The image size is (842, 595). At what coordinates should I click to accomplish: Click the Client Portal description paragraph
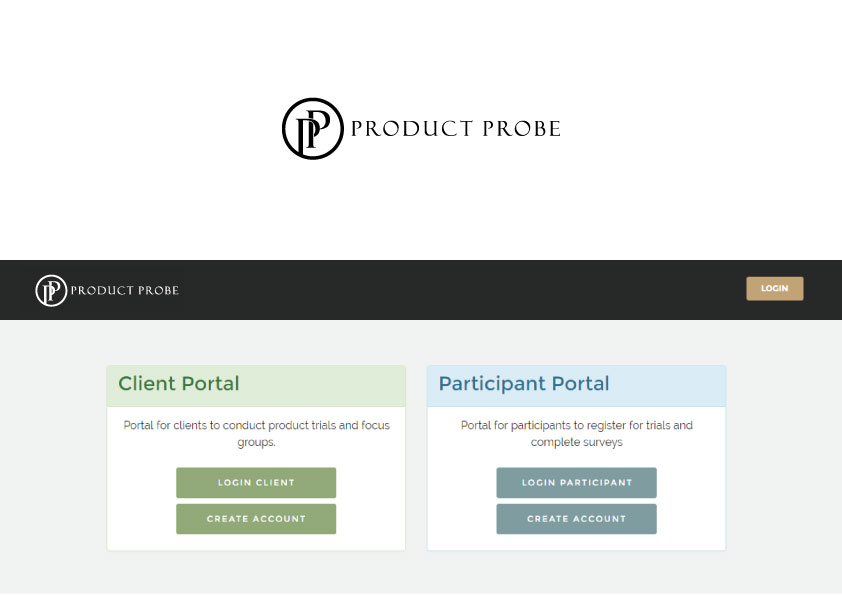[256, 433]
